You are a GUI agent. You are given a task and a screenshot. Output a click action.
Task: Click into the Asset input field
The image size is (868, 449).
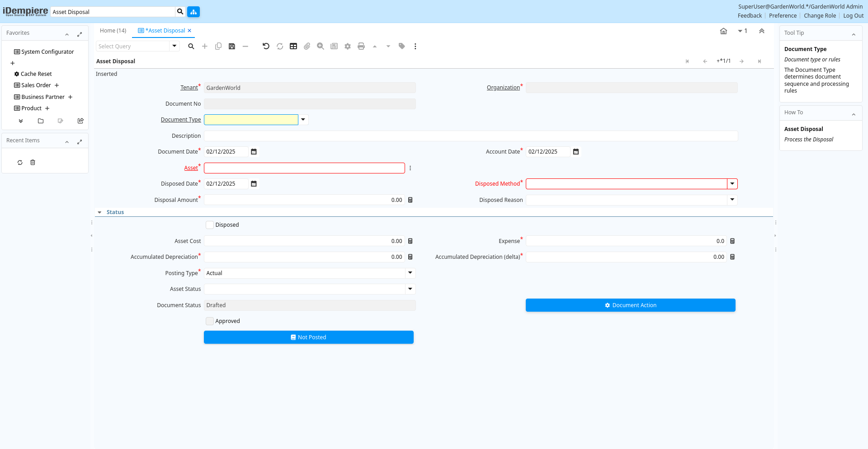point(304,168)
